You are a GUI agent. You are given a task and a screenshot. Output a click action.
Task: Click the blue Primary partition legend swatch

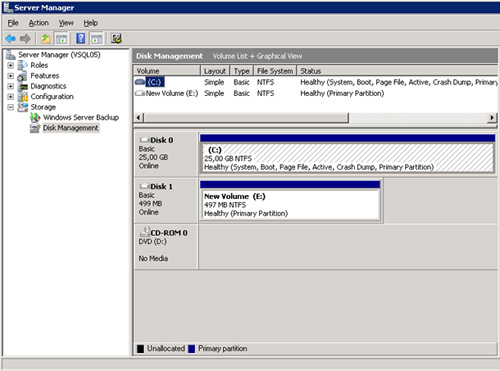192,349
